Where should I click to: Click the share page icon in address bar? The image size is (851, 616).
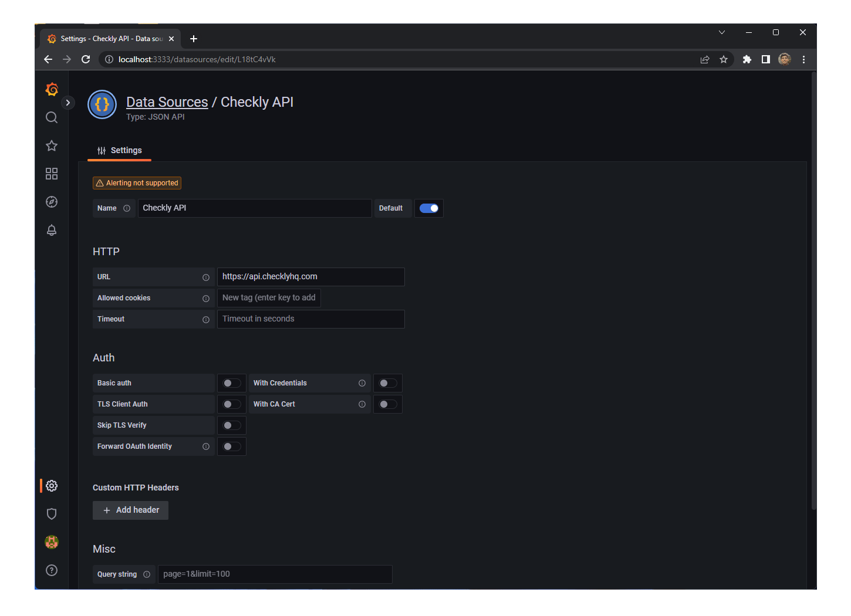click(705, 59)
